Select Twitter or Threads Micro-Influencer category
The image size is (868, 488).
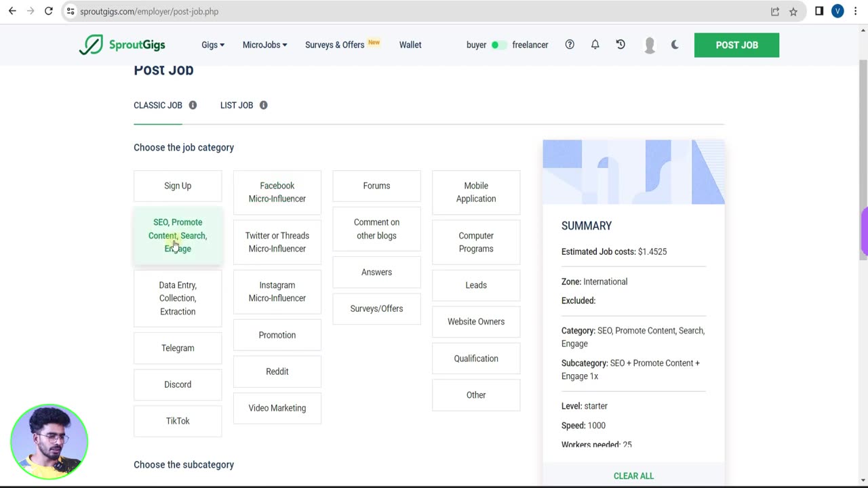pos(277,242)
